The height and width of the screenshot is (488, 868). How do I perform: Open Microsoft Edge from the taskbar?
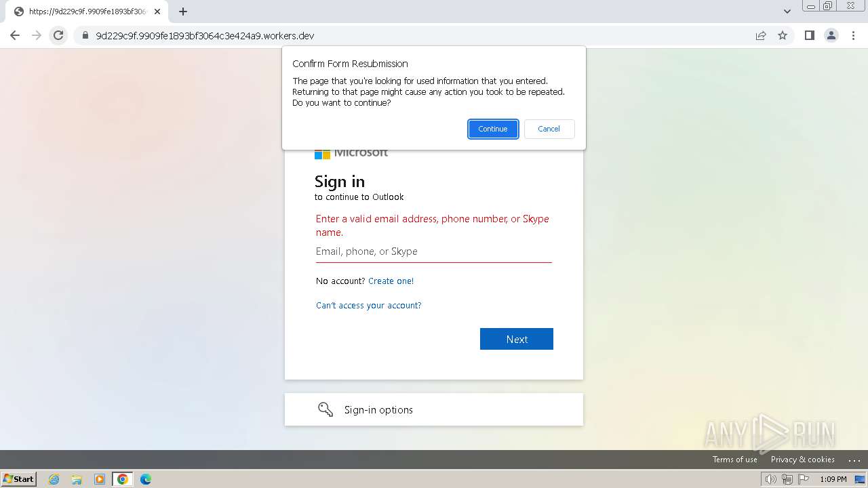pyautogui.click(x=145, y=479)
